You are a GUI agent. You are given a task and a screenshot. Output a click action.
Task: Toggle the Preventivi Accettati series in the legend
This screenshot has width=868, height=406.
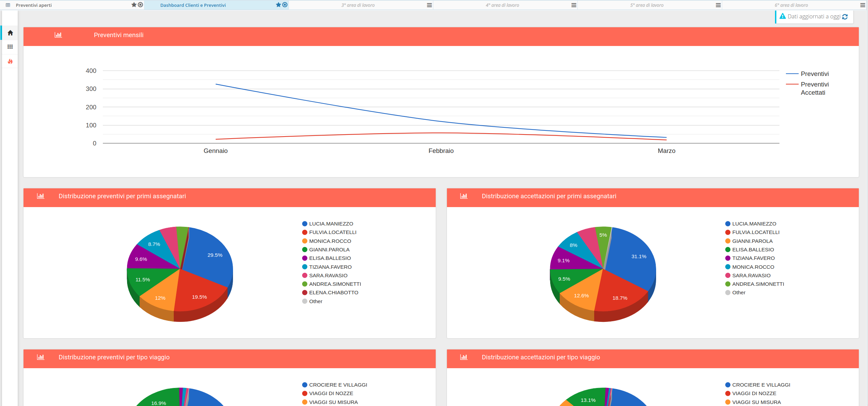[x=807, y=88]
